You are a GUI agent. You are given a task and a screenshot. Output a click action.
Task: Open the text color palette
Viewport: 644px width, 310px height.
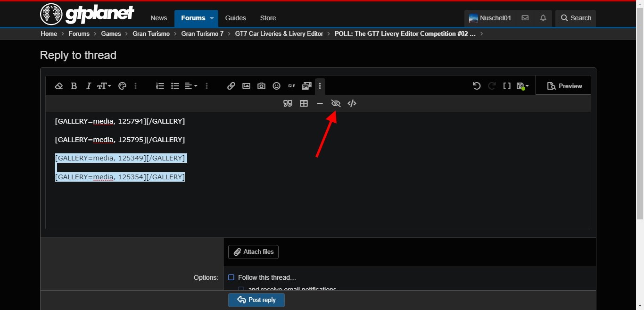[122, 86]
